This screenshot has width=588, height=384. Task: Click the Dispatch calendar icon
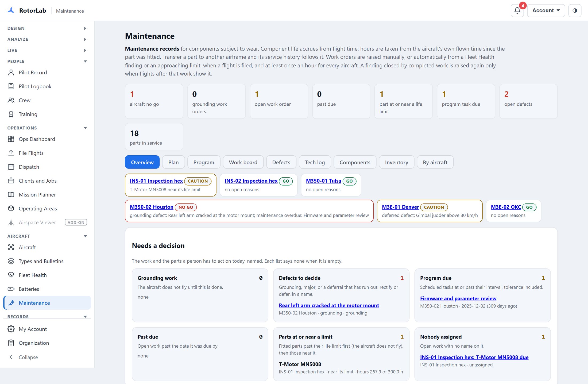click(11, 167)
